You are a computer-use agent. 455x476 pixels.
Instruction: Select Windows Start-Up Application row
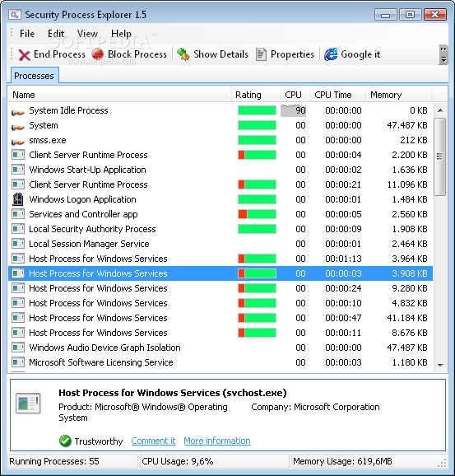221,170
